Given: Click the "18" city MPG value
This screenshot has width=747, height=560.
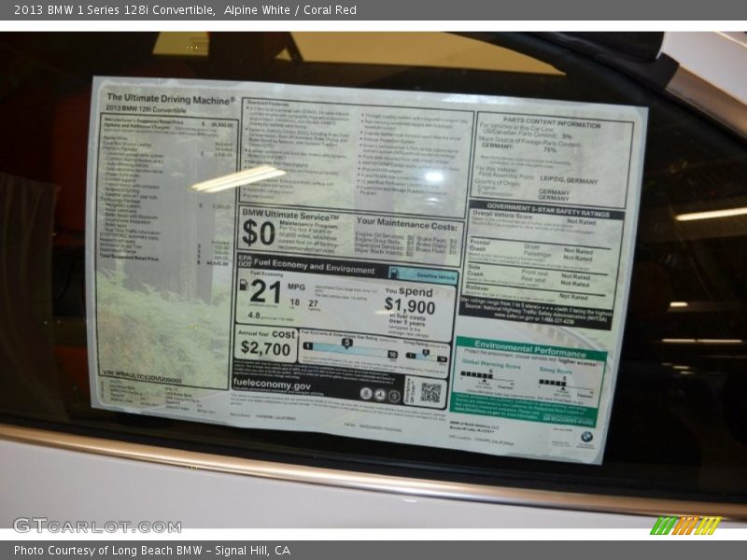Looking at the screenshot, I should point(295,301).
